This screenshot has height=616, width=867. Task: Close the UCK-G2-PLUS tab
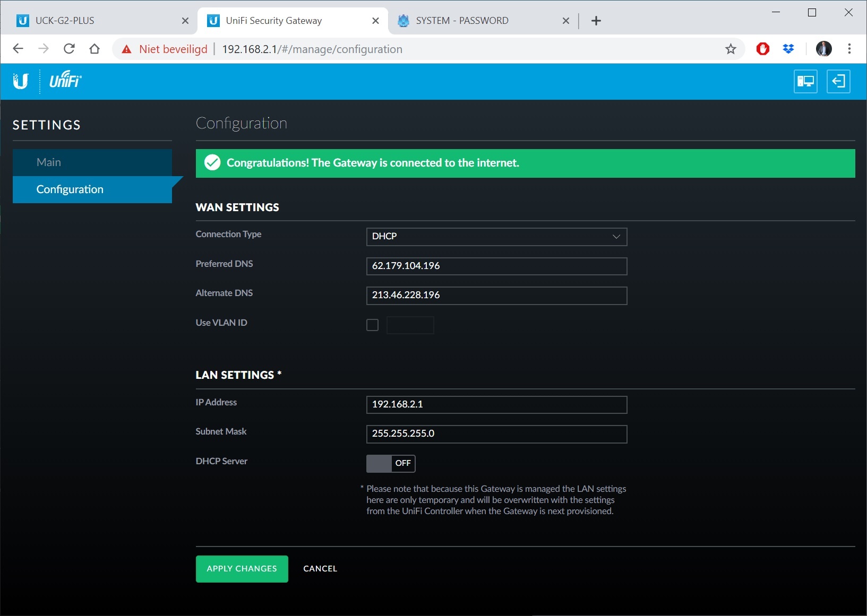[185, 21]
